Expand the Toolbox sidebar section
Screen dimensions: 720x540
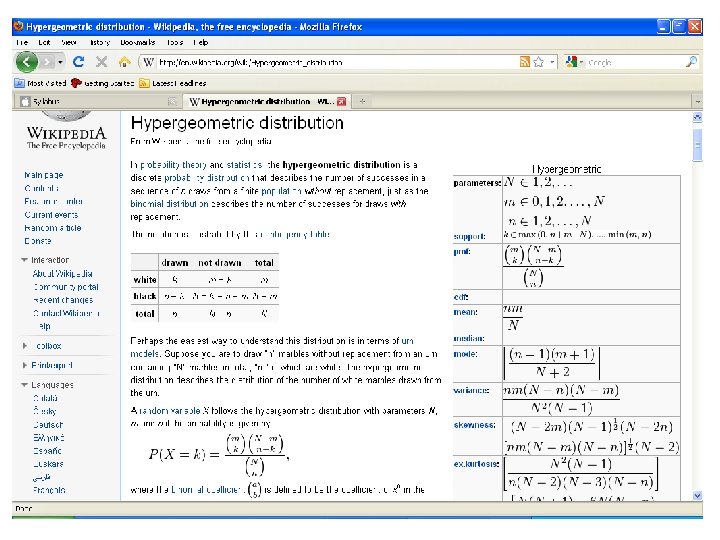pyautogui.click(x=24, y=346)
